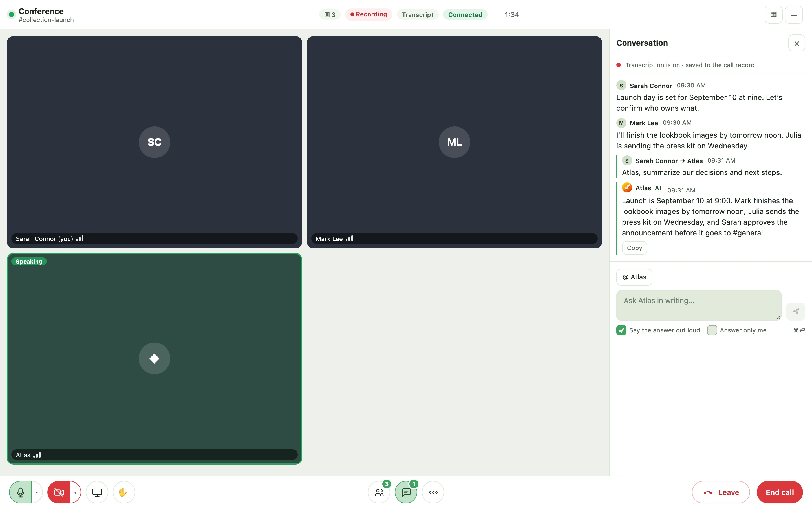This screenshot has width=812, height=508.
Task: Raise hand with the hand icon
Action: [x=124, y=492]
